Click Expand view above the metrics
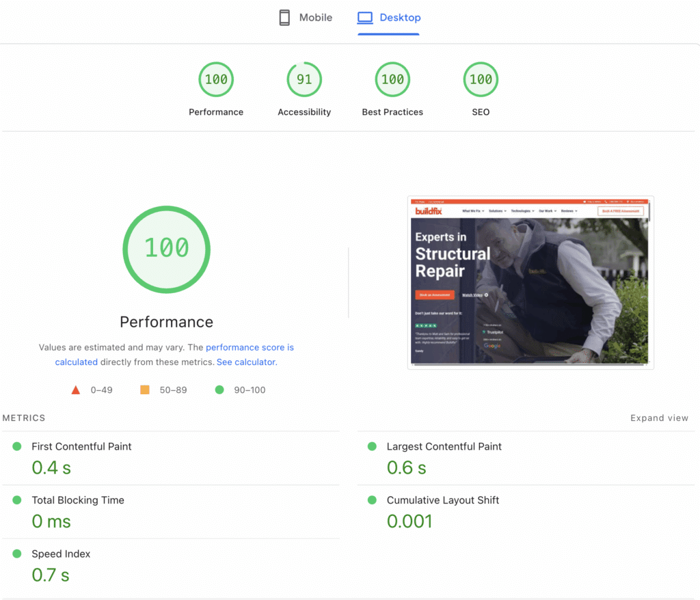The height and width of the screenshot is (600, 700). click(658, 418)
